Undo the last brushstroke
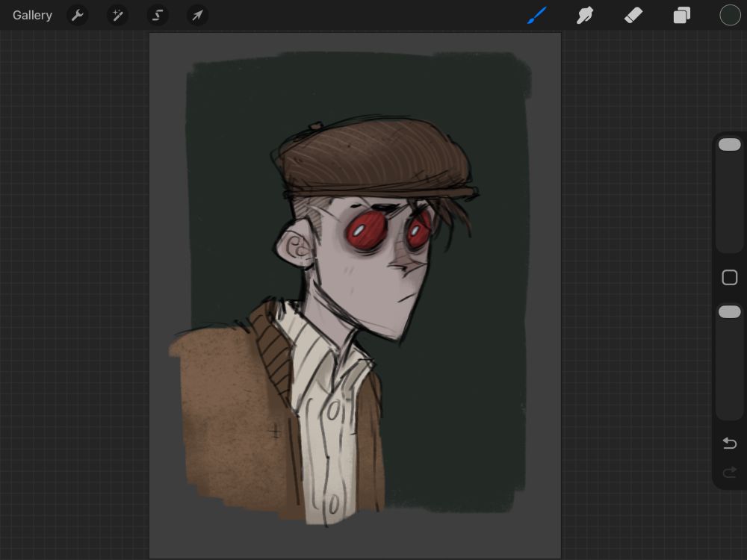Viewport: 747px width, 560px height. (730, 443)
